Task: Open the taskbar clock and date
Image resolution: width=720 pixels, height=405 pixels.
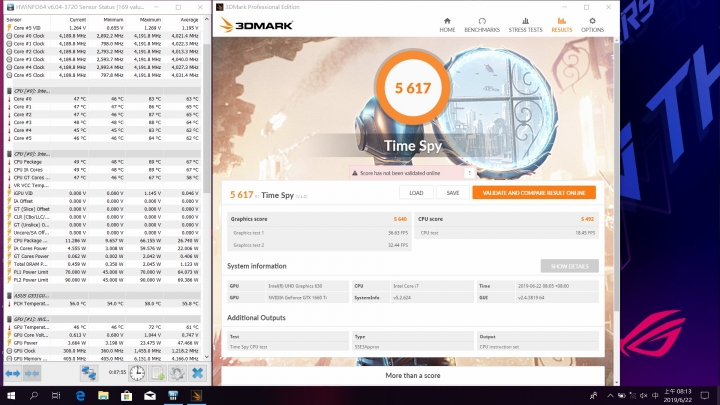Action: point(678,395)
